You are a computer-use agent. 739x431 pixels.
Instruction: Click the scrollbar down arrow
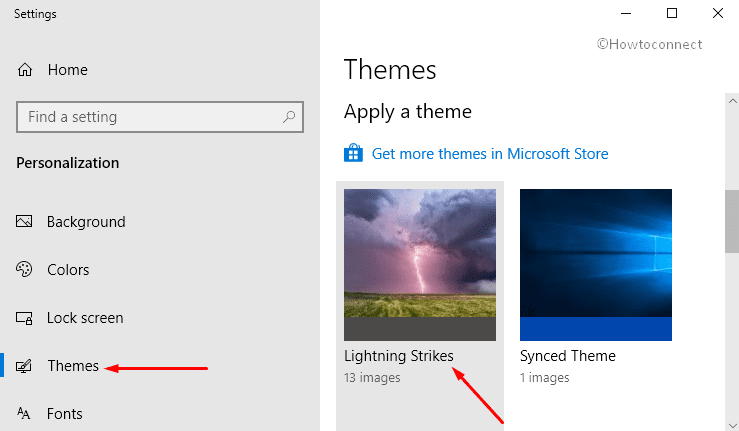click(x=732, y=424)
